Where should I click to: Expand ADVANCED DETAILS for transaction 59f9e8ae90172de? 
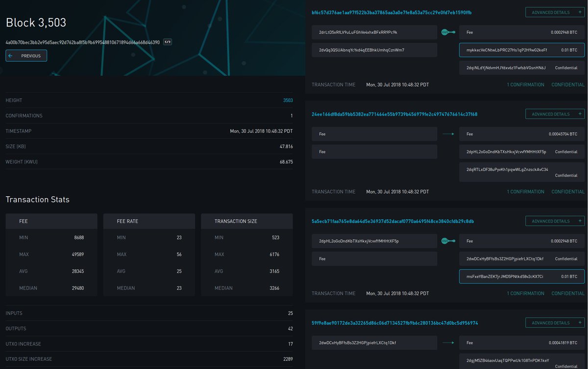coord(555,323)
